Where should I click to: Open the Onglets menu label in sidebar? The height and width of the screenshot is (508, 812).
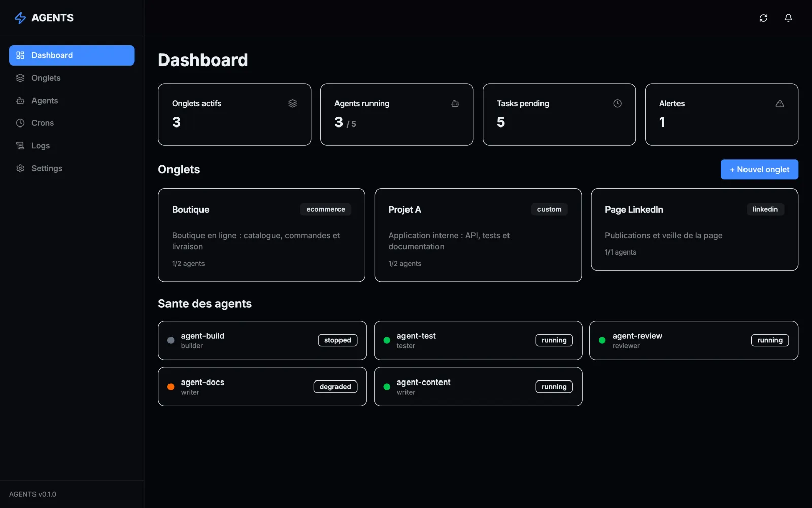[46, 78]
